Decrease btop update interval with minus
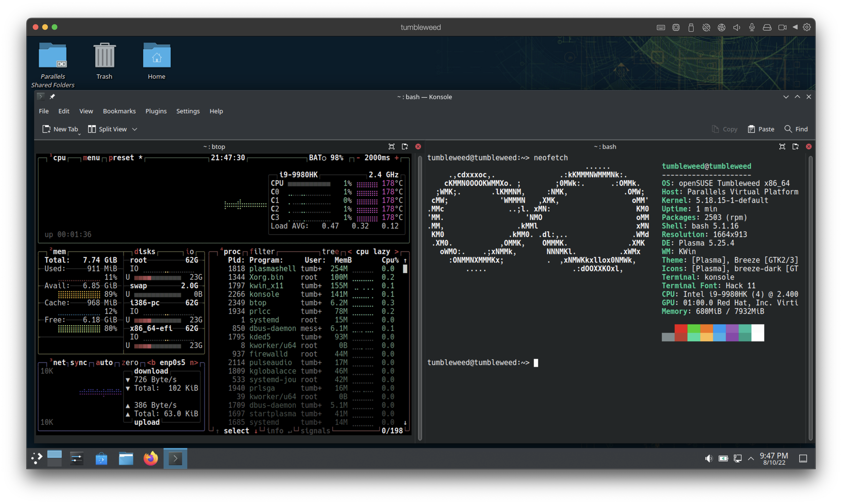The image size is (842, 504). pos(358,158)
